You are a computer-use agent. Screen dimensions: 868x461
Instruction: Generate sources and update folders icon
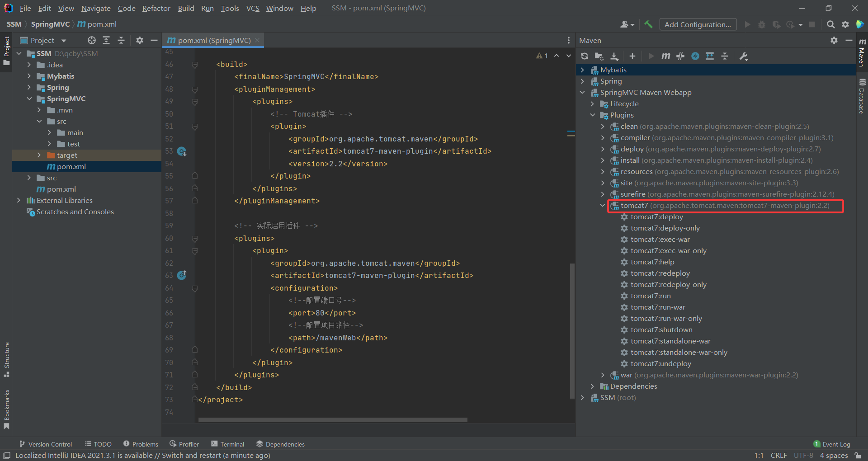coord(599,56)
